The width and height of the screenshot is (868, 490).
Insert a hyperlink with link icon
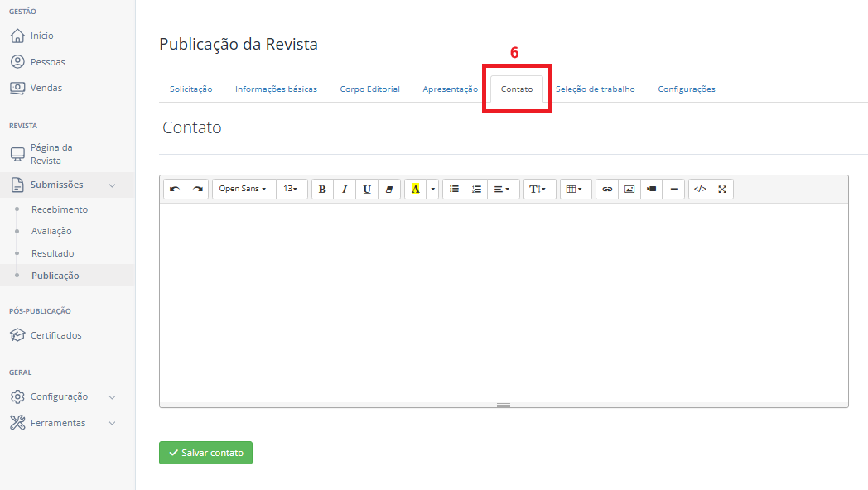click(607, 190)
